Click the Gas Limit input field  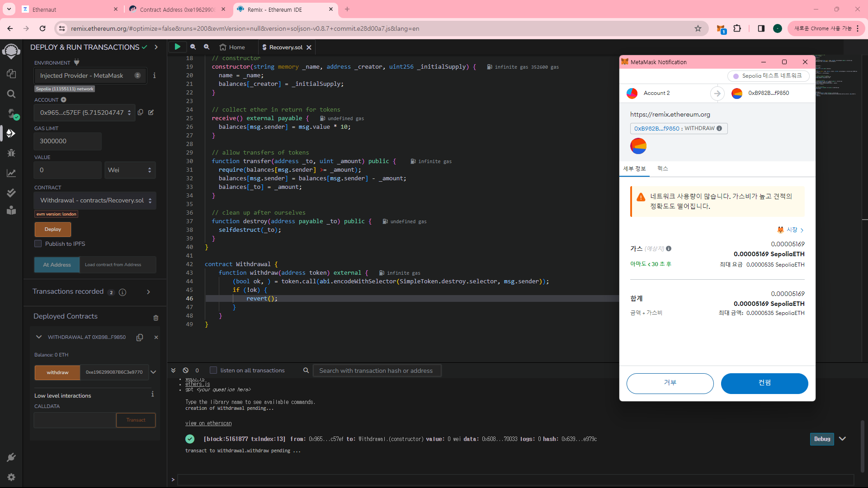point(68,141)
